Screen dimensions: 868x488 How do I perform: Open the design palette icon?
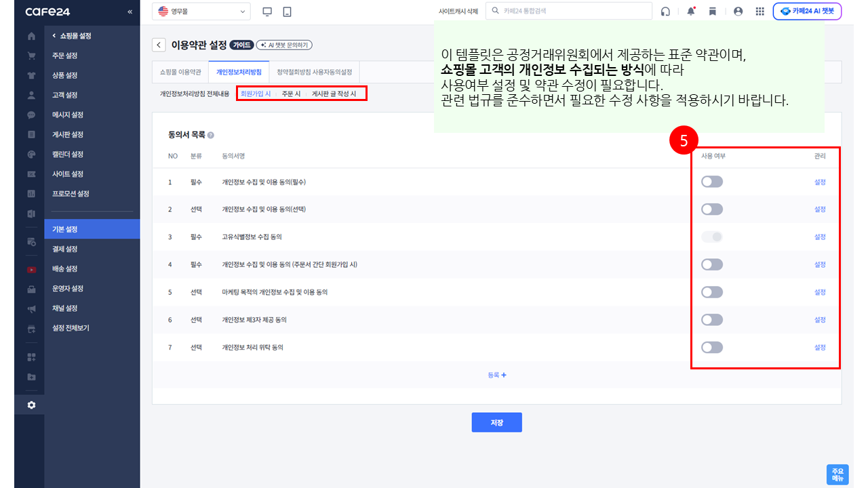(31, 154)
